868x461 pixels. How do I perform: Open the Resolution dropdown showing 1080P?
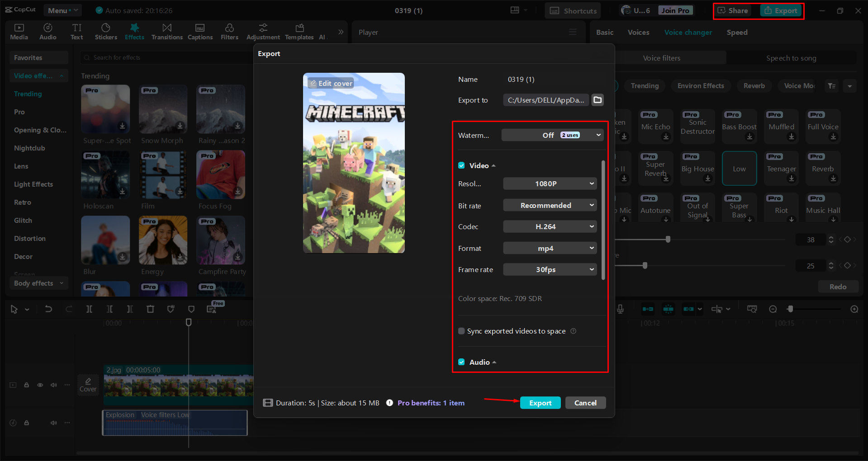pos(550,183)
